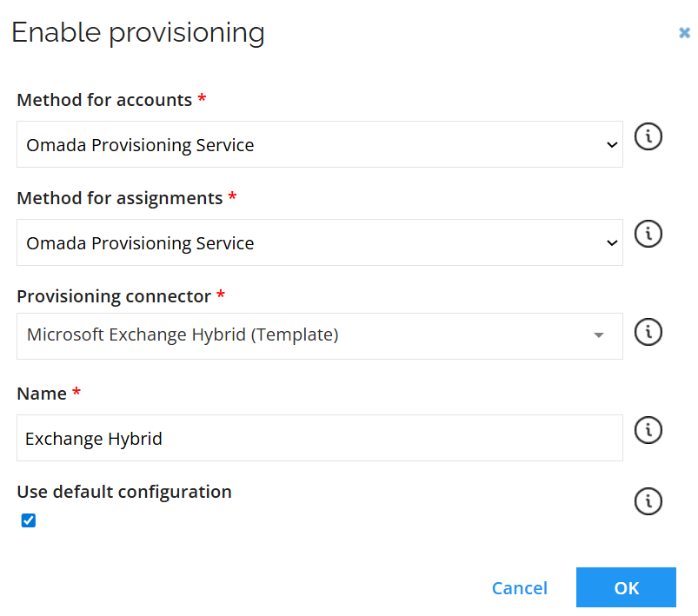Viewport: 698px width, 616px height.
Task: Click the Cancel link
Action: [519, 587]
